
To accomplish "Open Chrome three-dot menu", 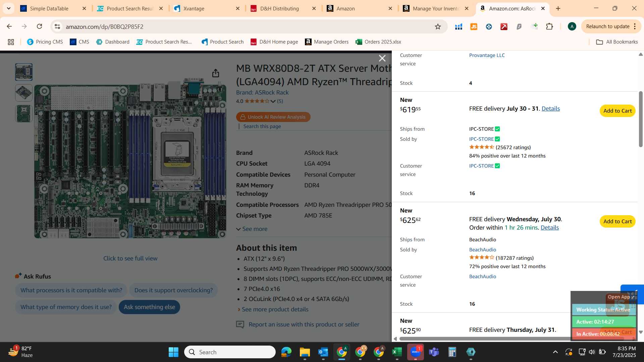I will (x=635, y=26).
